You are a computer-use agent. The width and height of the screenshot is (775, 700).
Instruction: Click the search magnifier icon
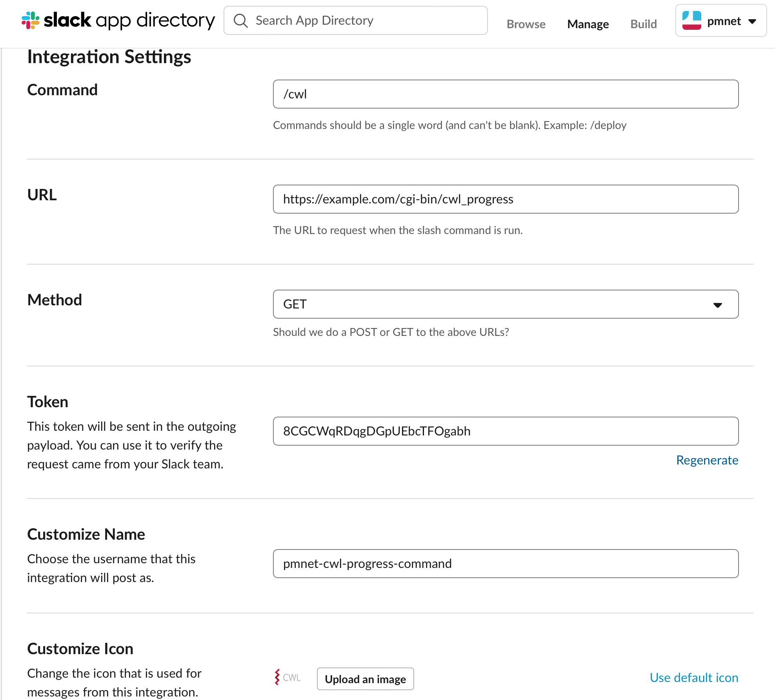(x=240, y=20)
